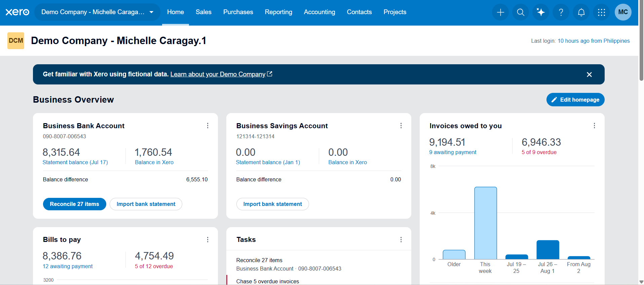
Task: Go to the Home tab
Action: click(176, 12)
